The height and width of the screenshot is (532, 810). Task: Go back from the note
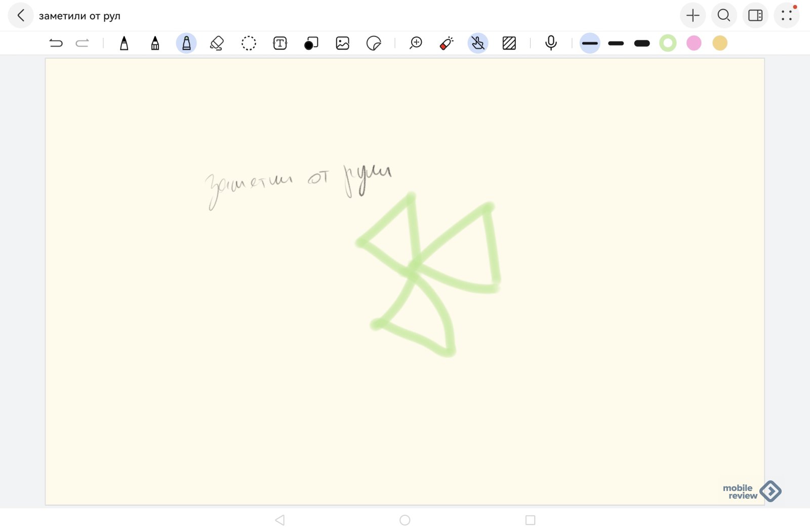tap(21, 16)
